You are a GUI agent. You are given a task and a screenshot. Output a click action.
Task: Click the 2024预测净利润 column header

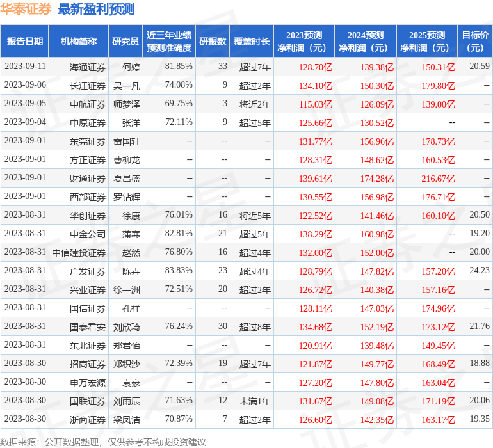pyautogui.click(x=366, y=41)
